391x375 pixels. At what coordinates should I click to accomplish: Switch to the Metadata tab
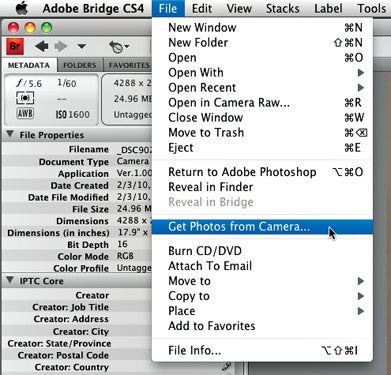[29, 65]
